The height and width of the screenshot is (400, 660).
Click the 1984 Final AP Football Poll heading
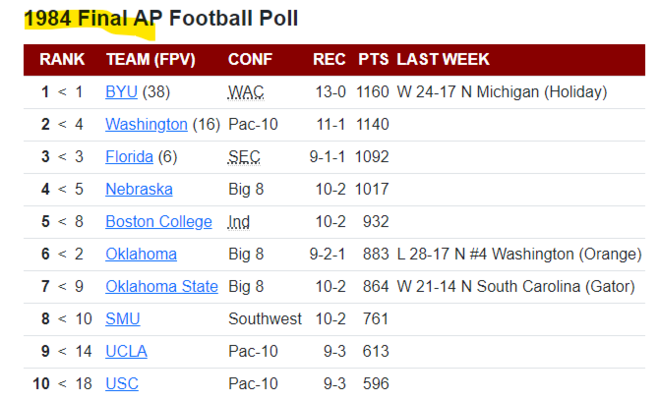pyautogui.click(x=161, y=19)
